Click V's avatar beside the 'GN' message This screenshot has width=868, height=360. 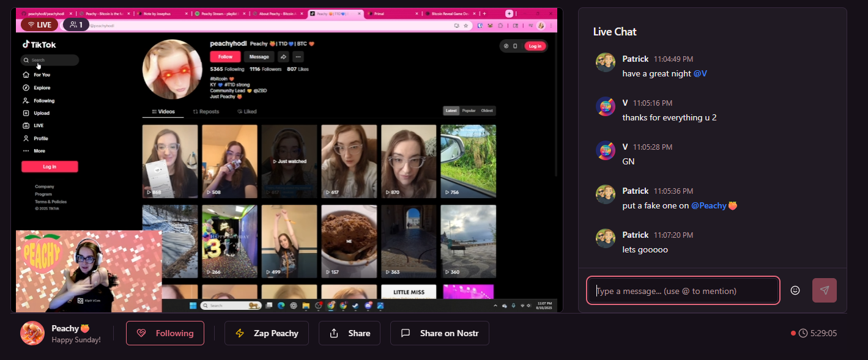[606, 150]
